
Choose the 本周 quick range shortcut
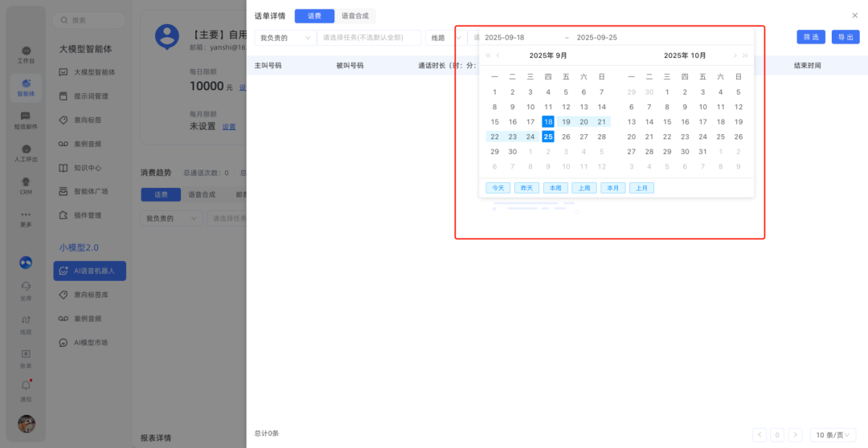coord(555,188)
